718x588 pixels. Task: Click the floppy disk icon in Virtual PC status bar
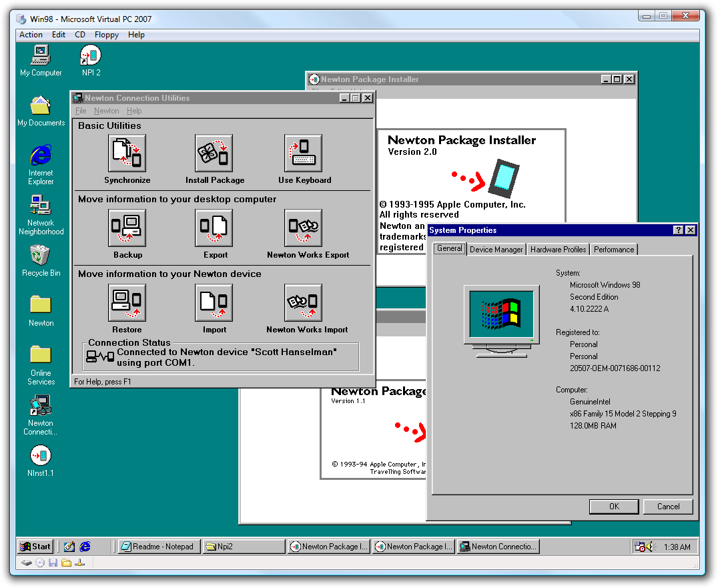pos(53,563)
